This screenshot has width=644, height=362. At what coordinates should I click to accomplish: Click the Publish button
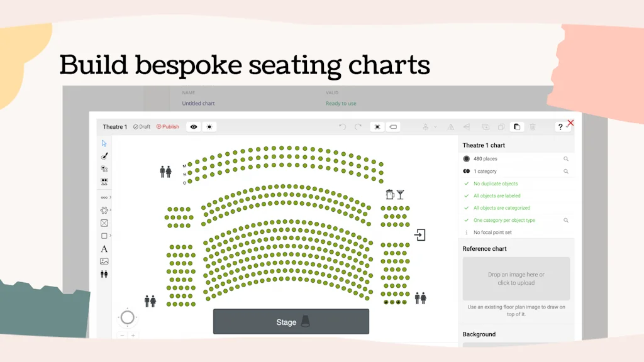click(168, 126)
